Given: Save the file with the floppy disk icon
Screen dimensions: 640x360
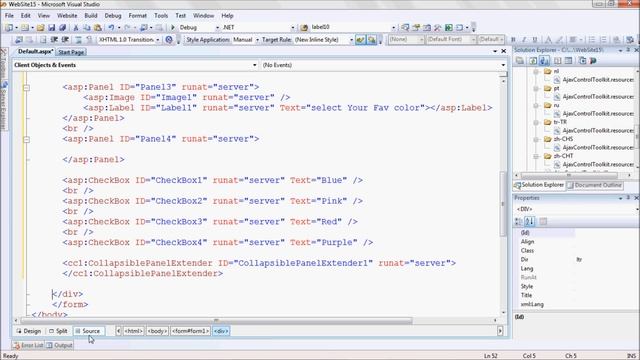Looking at the screenshot, I should (51, 28).
